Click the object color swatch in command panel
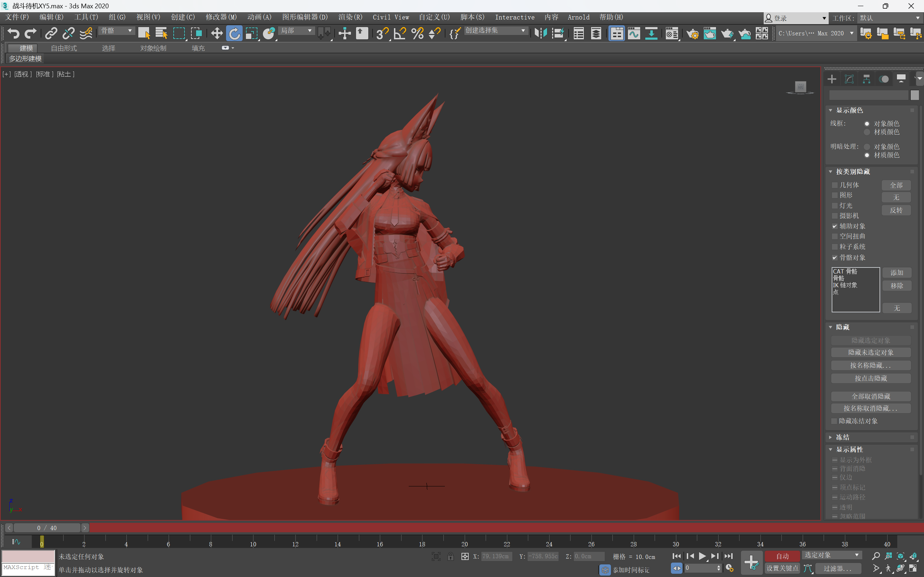The height and width of the screenshot is (577, 924). (914, 95)
